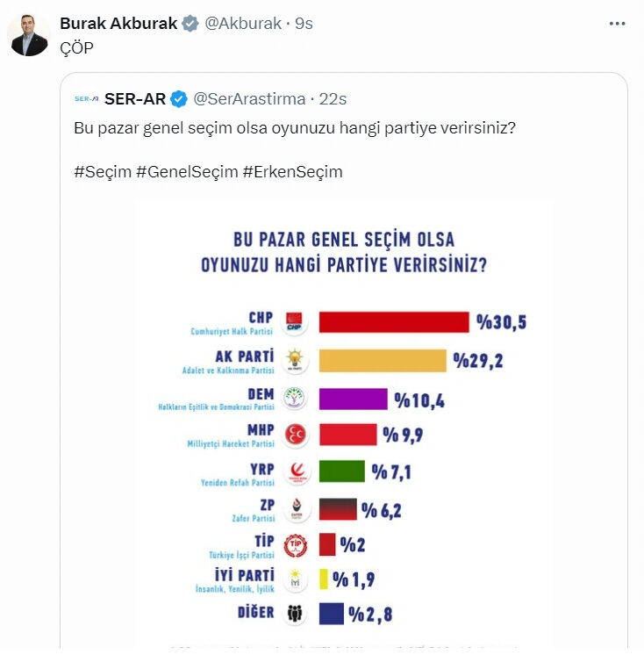Open the @Akburak handle link
Image resolution: width=644 pixels, height=662 pixels.
click(243, 24)
